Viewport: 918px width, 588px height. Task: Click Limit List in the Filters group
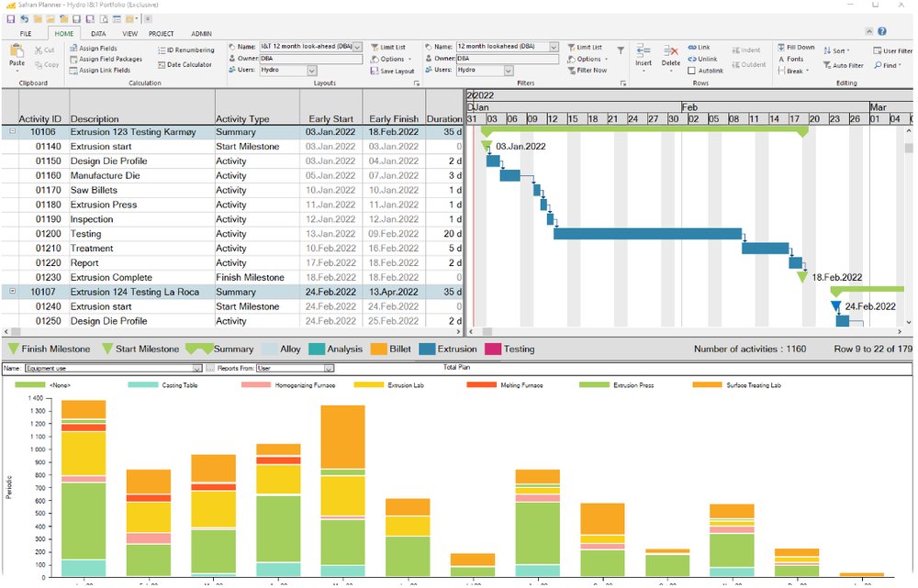point(585,48)
